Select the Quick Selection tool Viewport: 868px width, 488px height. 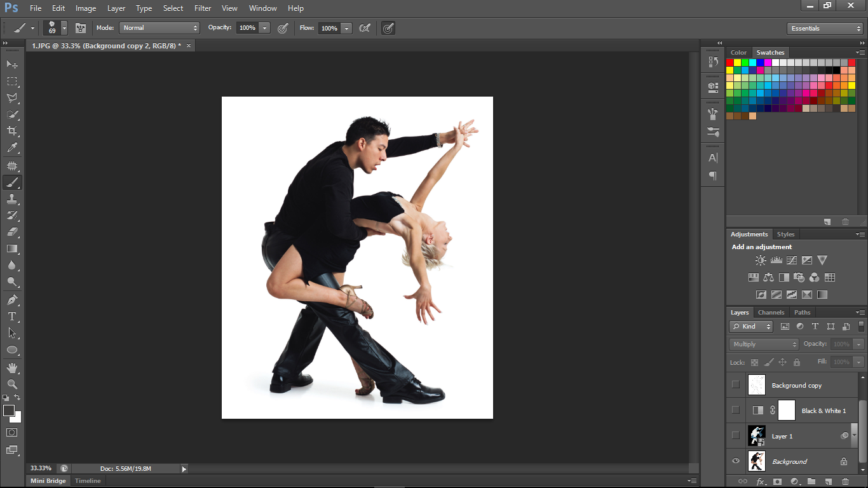12,114
